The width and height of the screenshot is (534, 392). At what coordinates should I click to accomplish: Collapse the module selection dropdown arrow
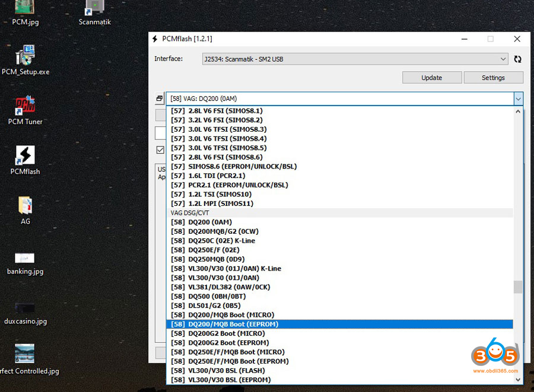tap(518, 99)
